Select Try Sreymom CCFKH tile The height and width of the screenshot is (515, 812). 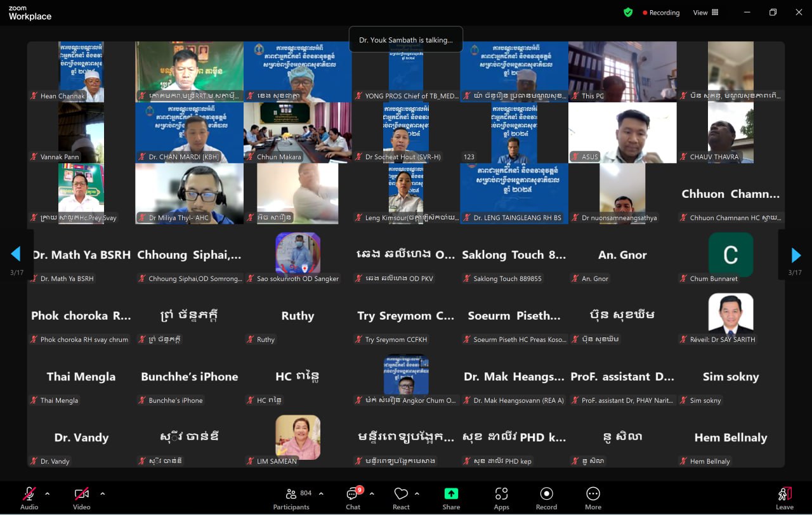click(406, 315)
